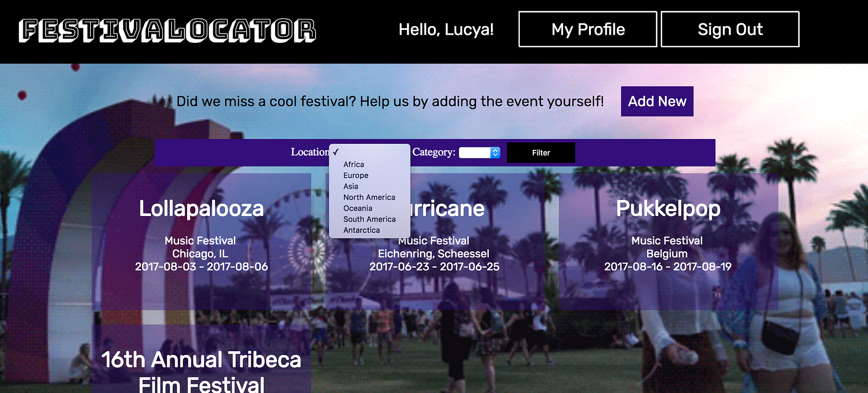The image size is (868, 393).
Task: Open the Category dropdown
Action: pyautogui.click(x=480, y=153)
